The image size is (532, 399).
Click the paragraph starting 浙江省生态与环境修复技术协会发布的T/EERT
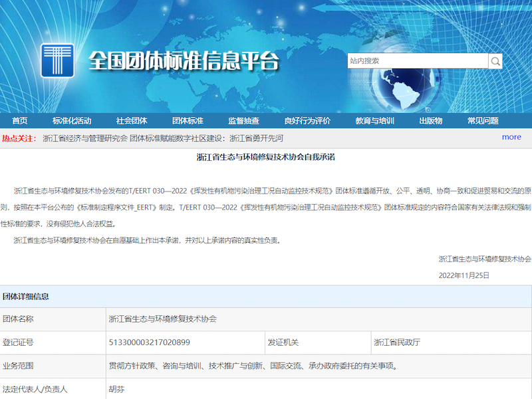(265, 207)
